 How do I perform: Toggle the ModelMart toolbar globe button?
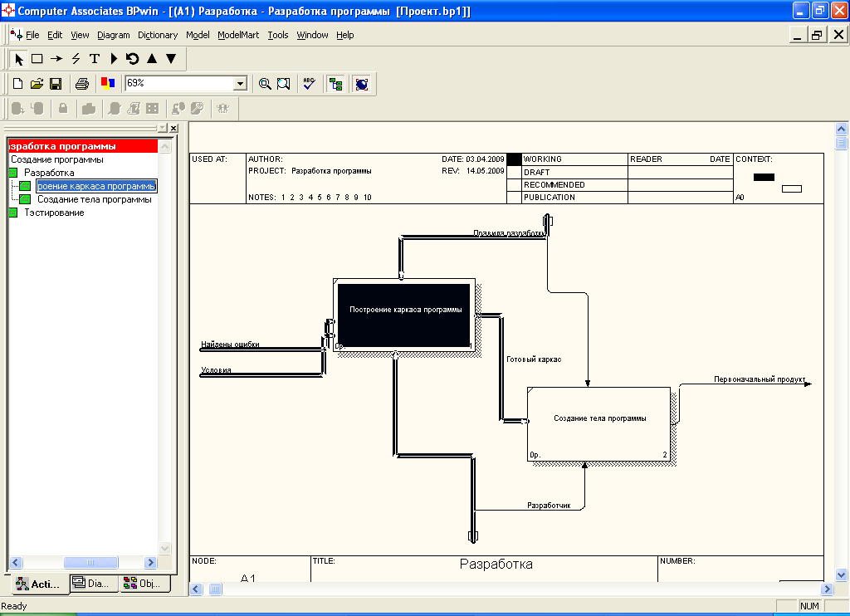click(361, 84)
